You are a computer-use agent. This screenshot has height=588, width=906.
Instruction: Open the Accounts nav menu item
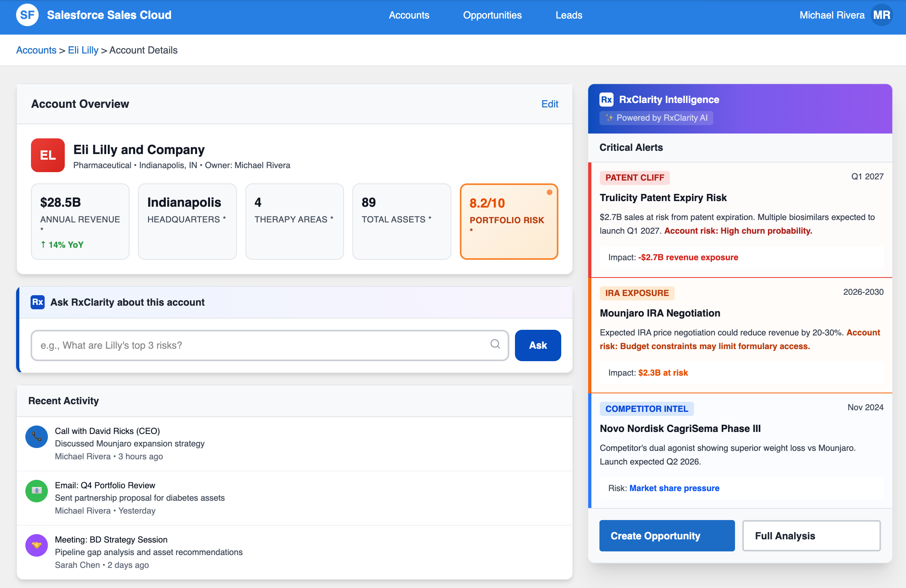tap(409, 15)
